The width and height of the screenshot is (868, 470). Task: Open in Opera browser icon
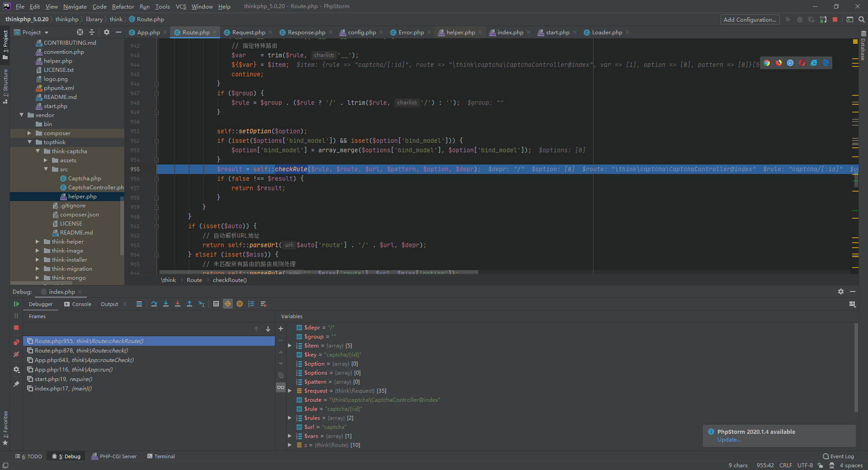[802, 63]
